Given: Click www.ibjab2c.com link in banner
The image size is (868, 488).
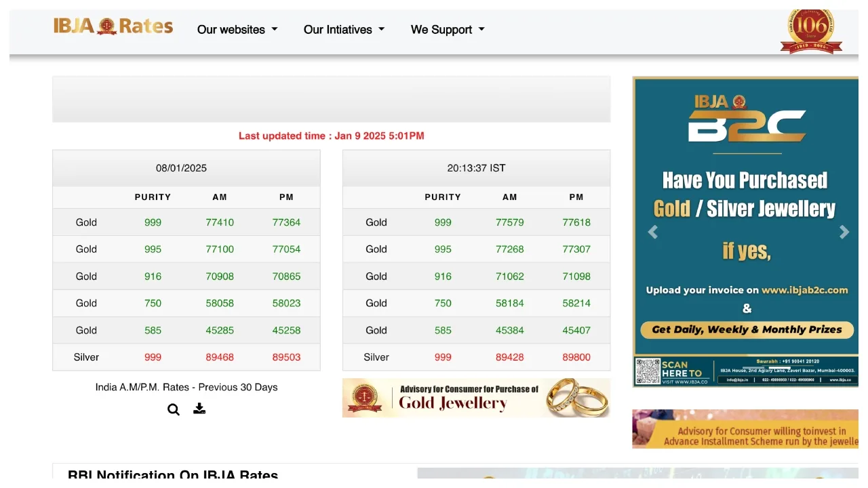Looking at the screenshot, I should pos(805,290).
